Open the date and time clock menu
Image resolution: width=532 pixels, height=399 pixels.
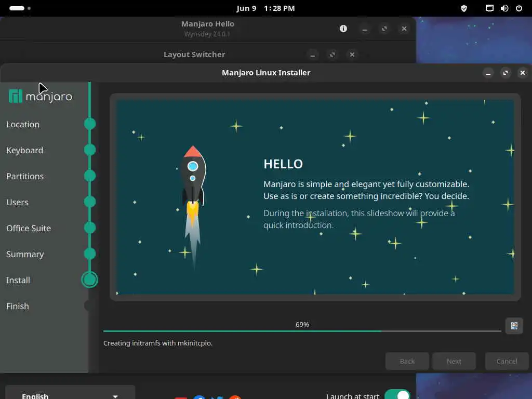point(265,8)
